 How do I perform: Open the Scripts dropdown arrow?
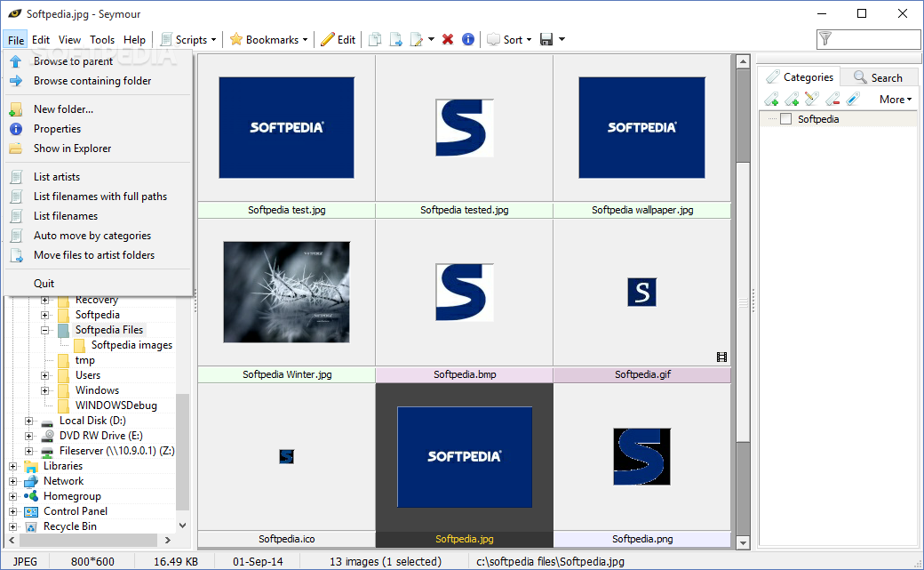pyautogui.click(x=213, y=40)
